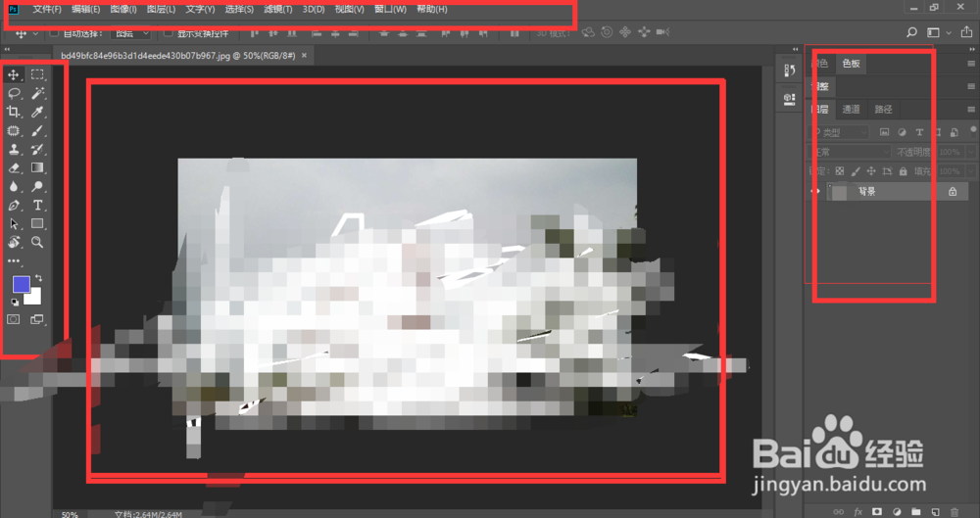Select the Brush tool
The height and width of the screenshot is (518, 980).
[x=37, y=130]
